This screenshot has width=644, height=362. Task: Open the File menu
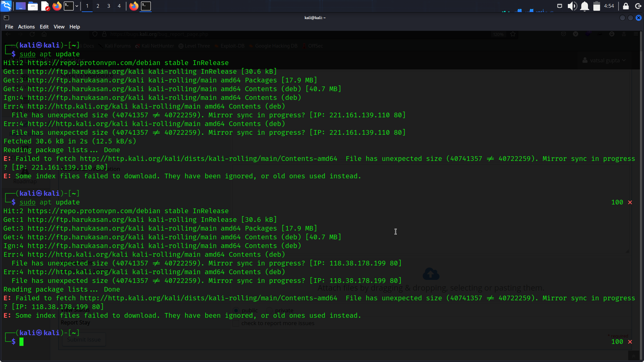point(9,26)
